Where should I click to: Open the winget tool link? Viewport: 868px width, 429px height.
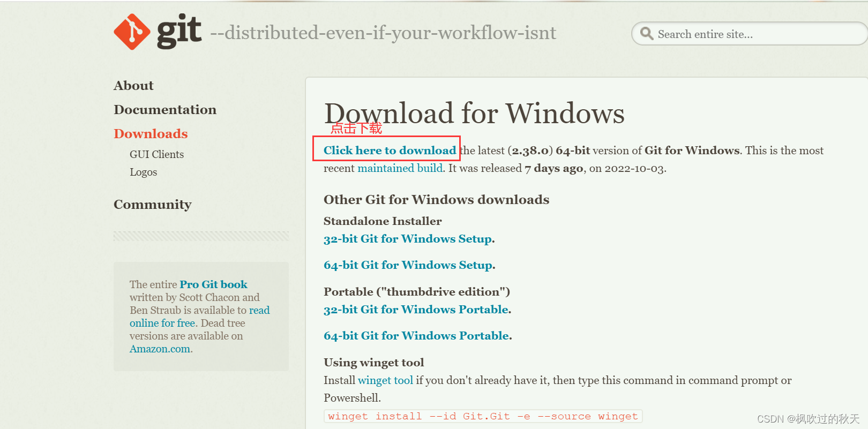tap(385, 380)
